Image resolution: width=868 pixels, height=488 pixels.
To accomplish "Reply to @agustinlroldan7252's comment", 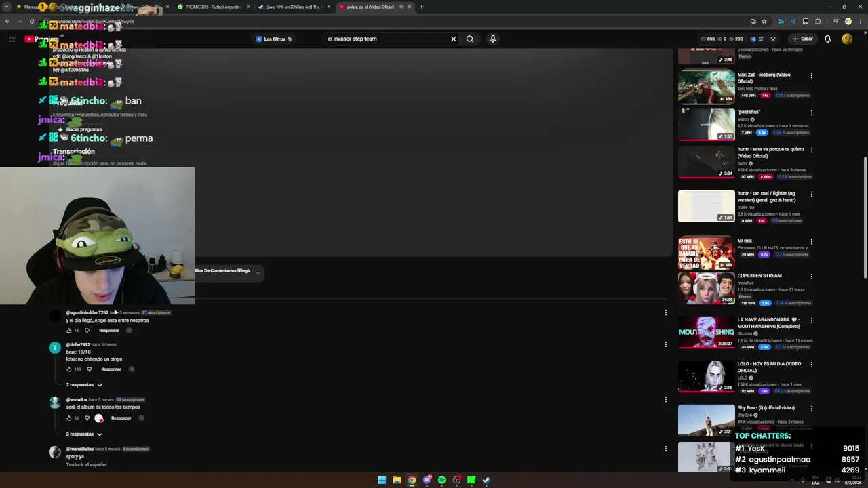I will 108,331.
